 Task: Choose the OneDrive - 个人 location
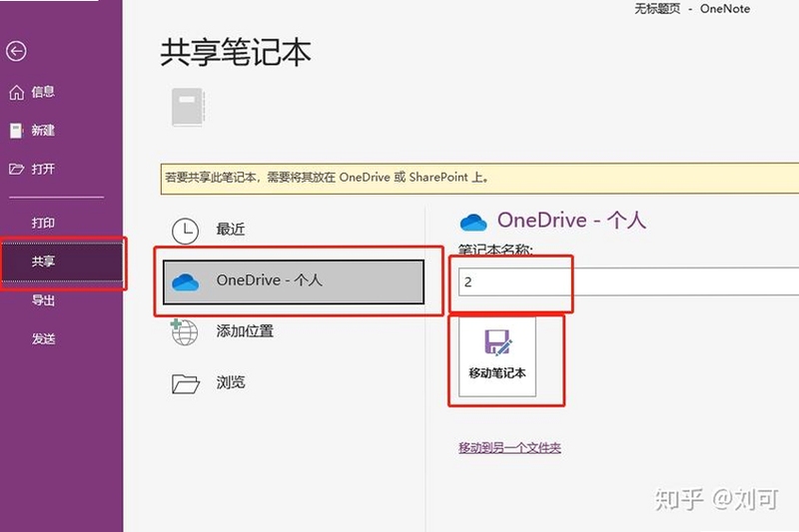point(294,282)
